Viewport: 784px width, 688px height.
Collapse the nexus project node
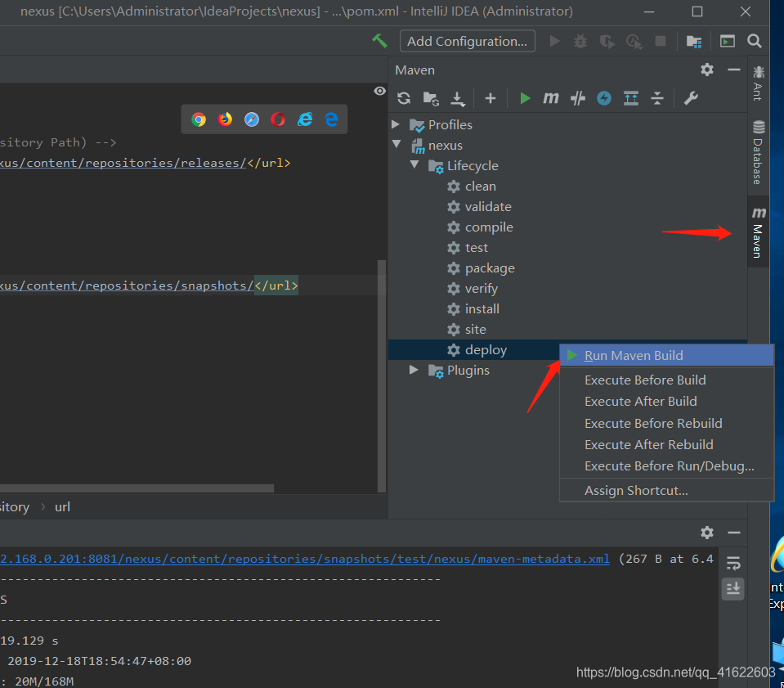(x=397, y=144)
